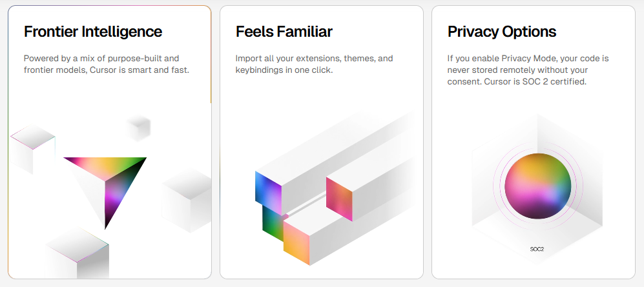The image size is (644, 287).
Task: Click the Frontier Intelligence heading
Action: 93,32
